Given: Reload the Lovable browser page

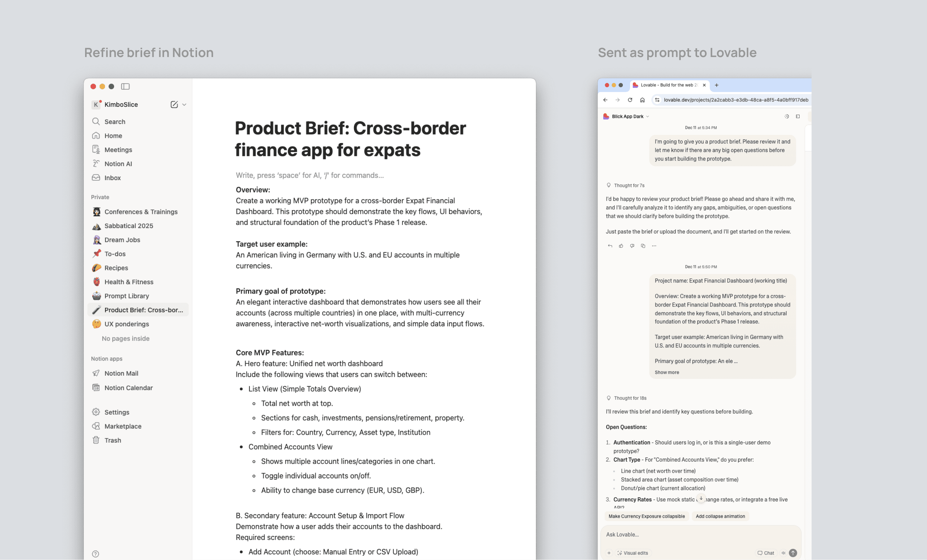Looking at the screenshot, I should coord(630,100).
